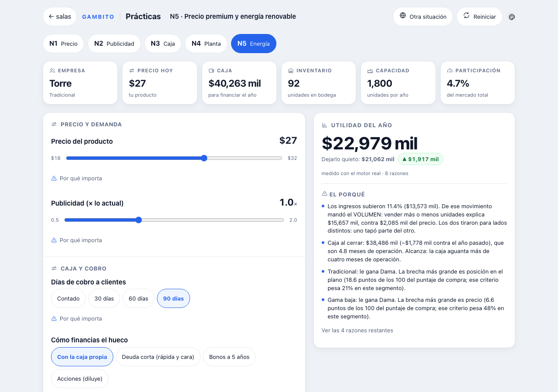Image resolution: width=558 pixels, height=392 pixels.
Task: Click the Precio hoy sliders icon
Action: (x=132, y=71)
